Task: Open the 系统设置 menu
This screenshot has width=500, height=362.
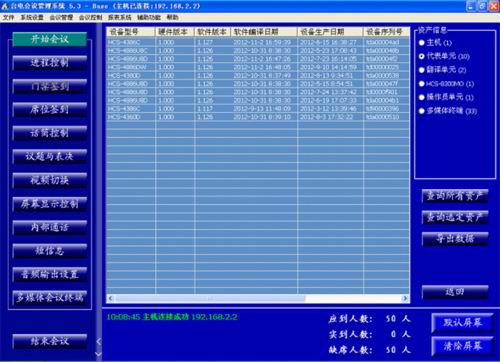Action: [x=32, y=17]
